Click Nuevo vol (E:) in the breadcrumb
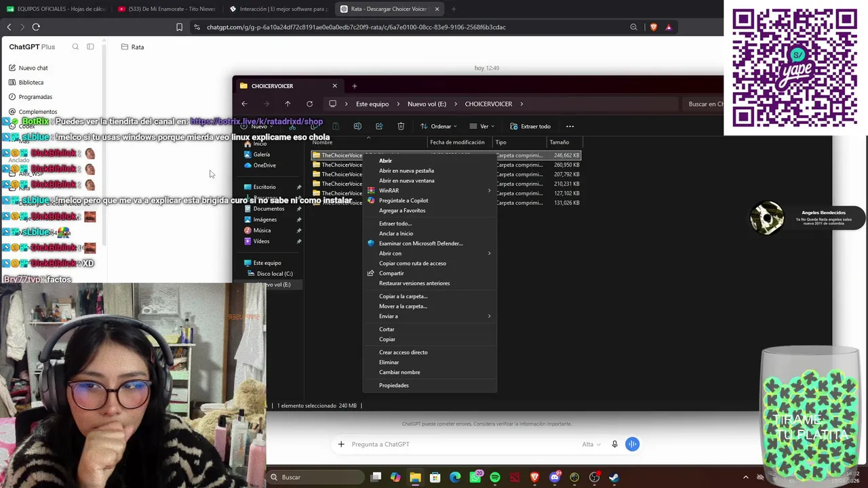Viewport: 868px width, 488px height. 427,104
